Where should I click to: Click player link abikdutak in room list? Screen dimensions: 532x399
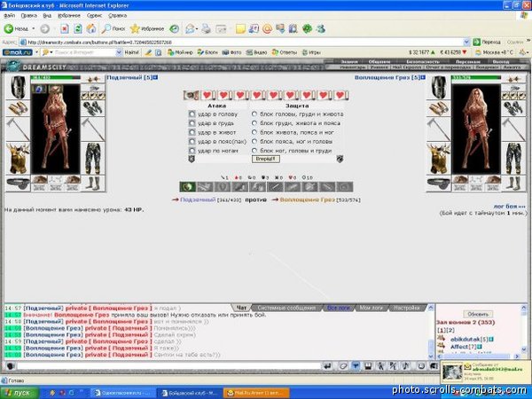(x=465, y=340)
